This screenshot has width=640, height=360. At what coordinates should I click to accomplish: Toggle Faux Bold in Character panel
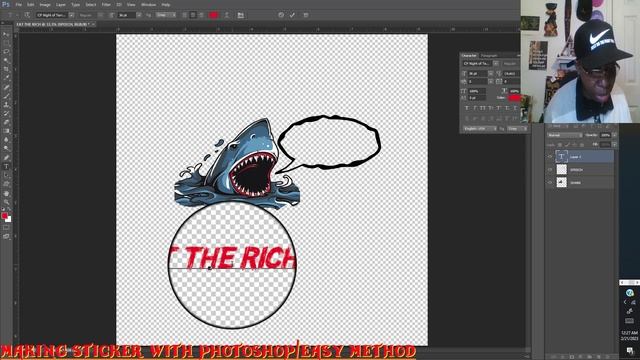pyautogui.click(x=467, y=108)
